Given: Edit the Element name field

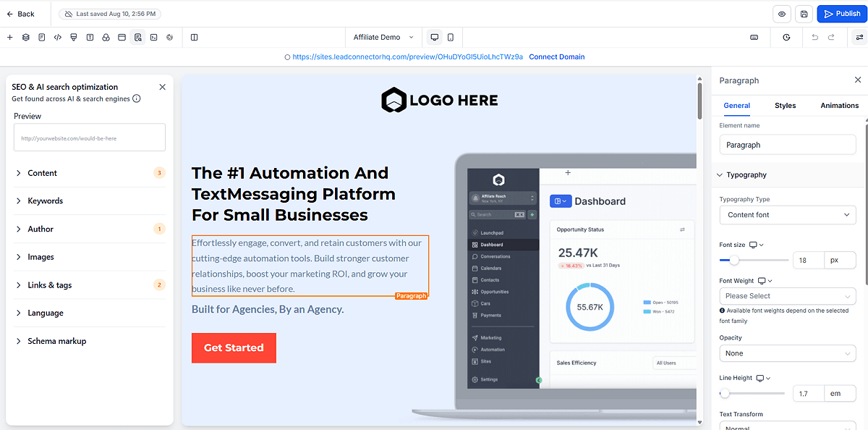Looking at the screenshot, I should point(788,145).
